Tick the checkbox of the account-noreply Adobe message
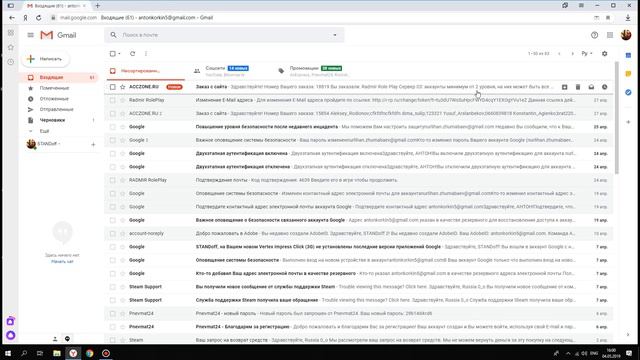 [113, 233]
